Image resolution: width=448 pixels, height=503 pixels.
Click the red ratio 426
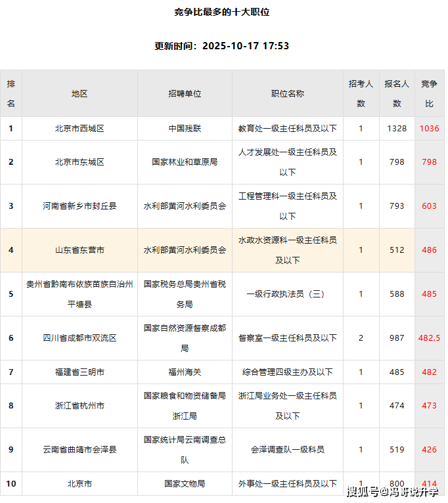[x=430, y=449]
